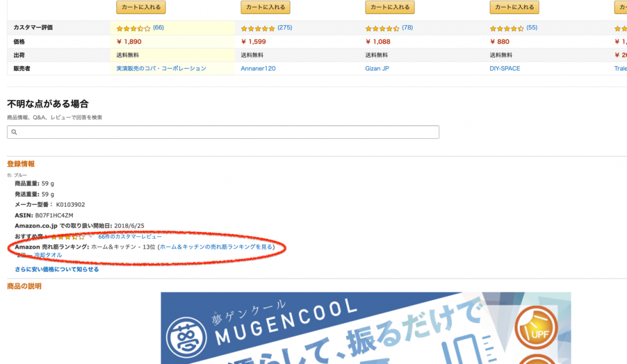
Task: Click the 出荷 row label
Action: click(19, 54)
